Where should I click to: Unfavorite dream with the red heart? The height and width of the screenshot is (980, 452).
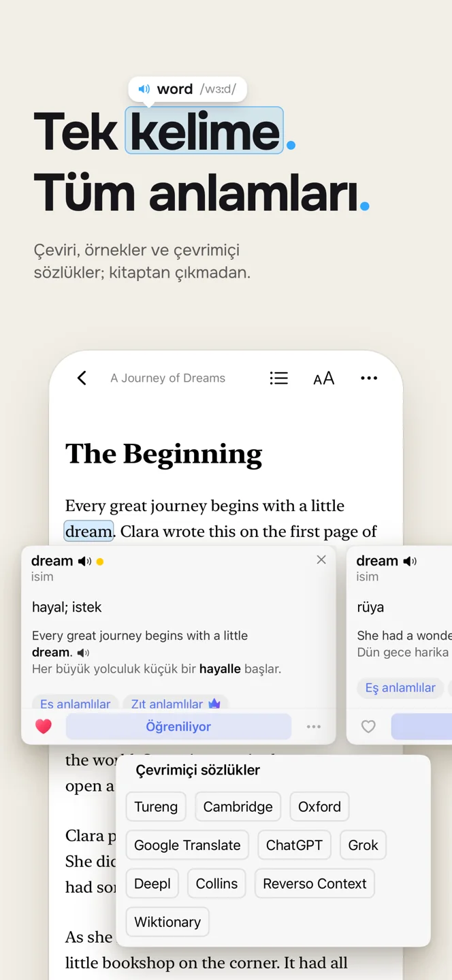(x=44, y=726)
